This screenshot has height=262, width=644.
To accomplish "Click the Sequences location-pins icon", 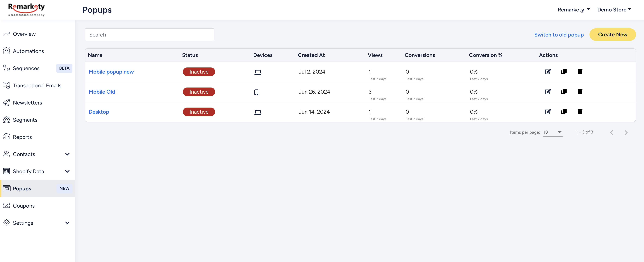I will click(x=6, y=68).
